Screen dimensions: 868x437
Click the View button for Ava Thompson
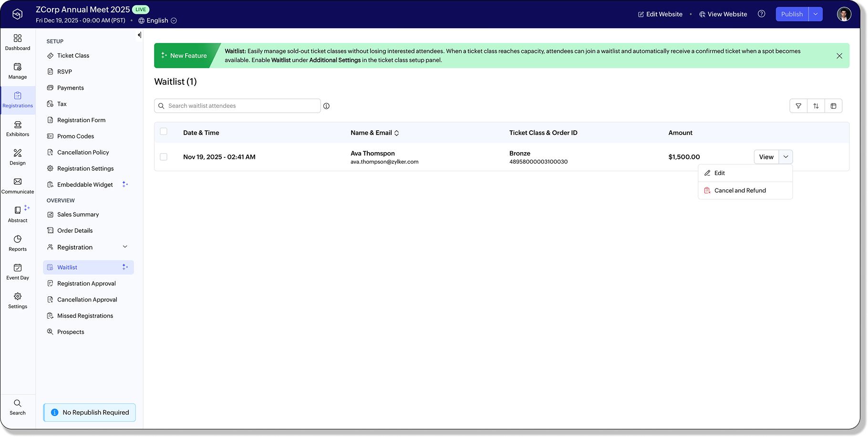766,157
